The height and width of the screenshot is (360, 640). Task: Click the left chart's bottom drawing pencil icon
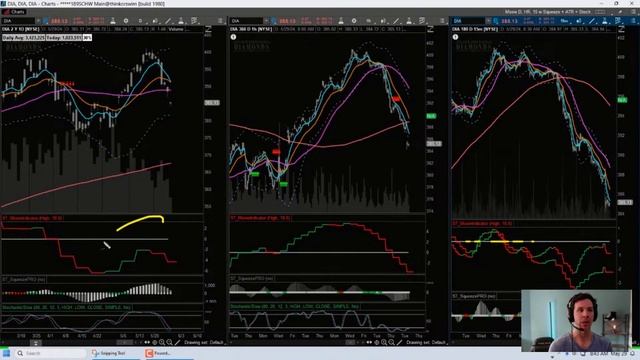pyautogui.click(x=177, y=342)
